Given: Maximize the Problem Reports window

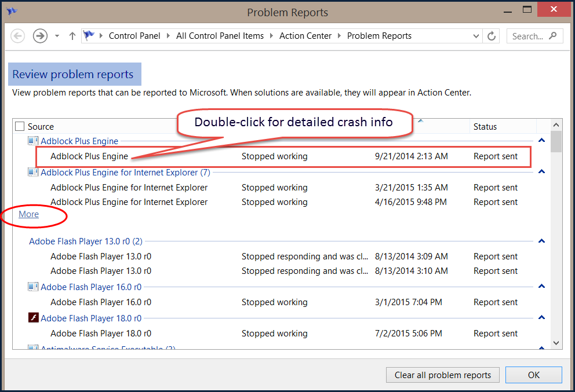Looking at the screenshot, I should click(527, 10).
